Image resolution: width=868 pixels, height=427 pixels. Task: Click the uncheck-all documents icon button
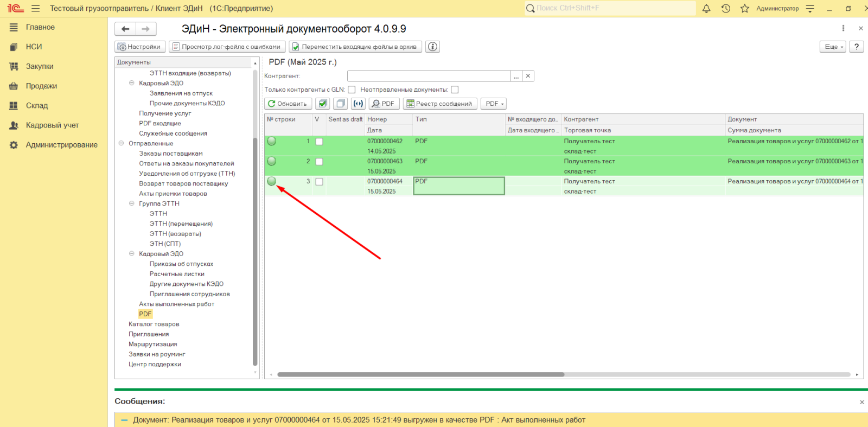pyautogui.click(x=341, y=104)
